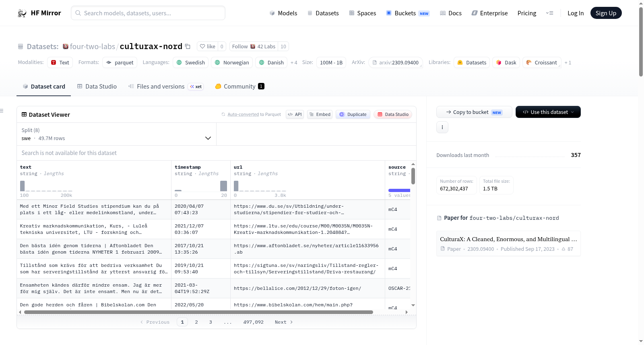Click the Croissant library tag
Screen dimensions: 644x345
[542, 62]
